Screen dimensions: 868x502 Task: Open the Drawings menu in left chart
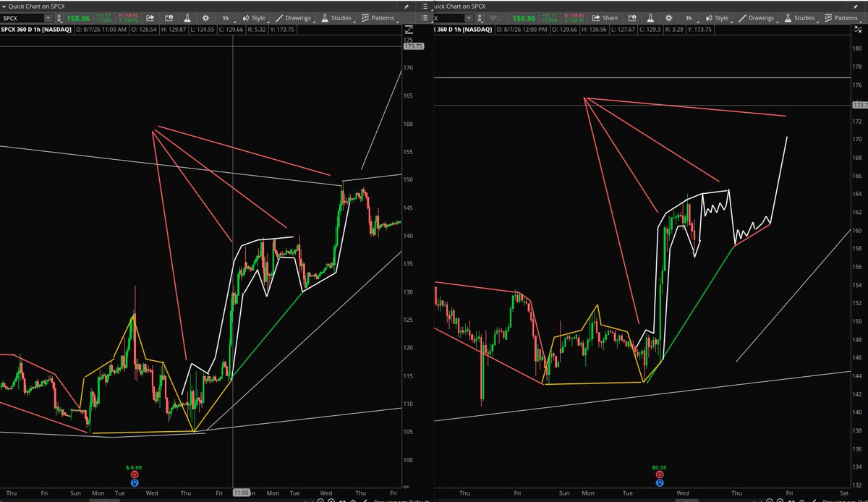pyautogui.click(x=294, y=17)
